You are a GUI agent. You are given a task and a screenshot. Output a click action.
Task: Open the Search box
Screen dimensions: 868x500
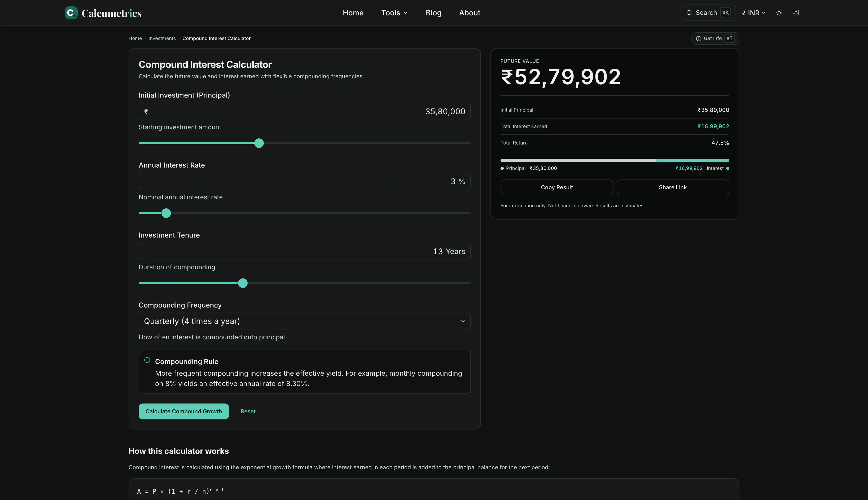(x=708, y=13)
